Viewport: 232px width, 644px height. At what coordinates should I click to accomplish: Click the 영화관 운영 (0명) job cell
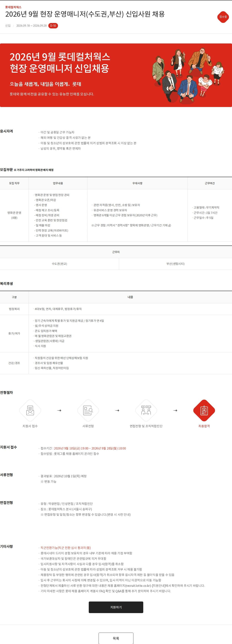[x=14, y=215]
